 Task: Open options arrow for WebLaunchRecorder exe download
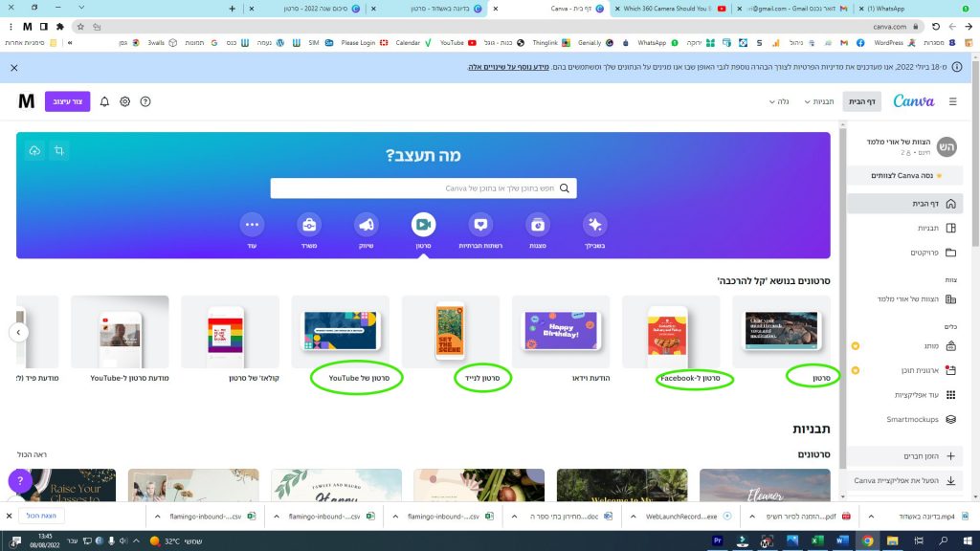coord(634,517)
